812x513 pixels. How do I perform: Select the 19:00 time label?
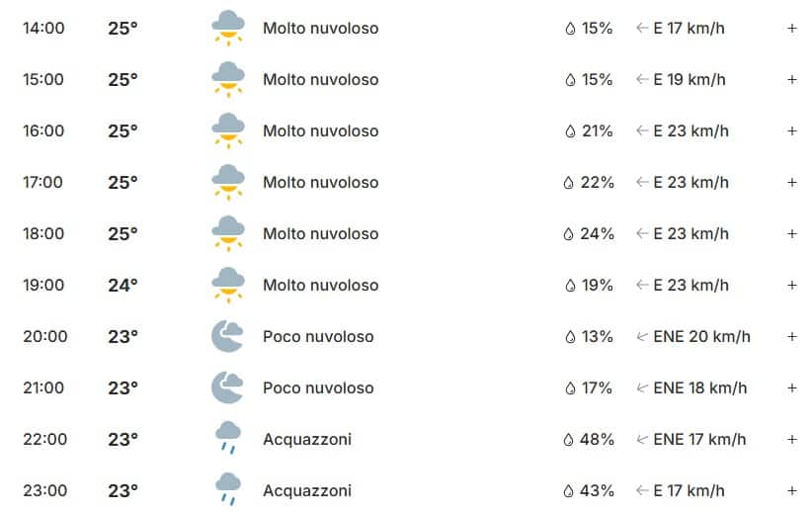43,286
